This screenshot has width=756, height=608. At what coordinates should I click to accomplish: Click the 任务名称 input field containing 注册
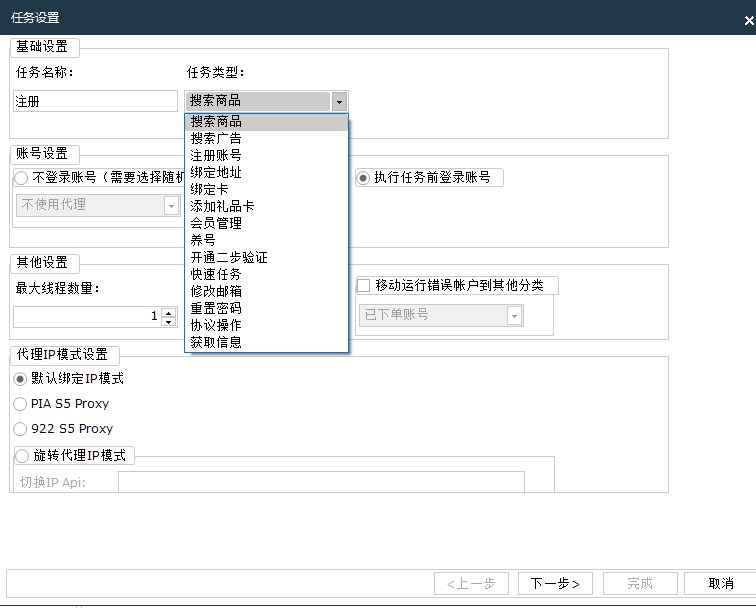coord(95,101)
